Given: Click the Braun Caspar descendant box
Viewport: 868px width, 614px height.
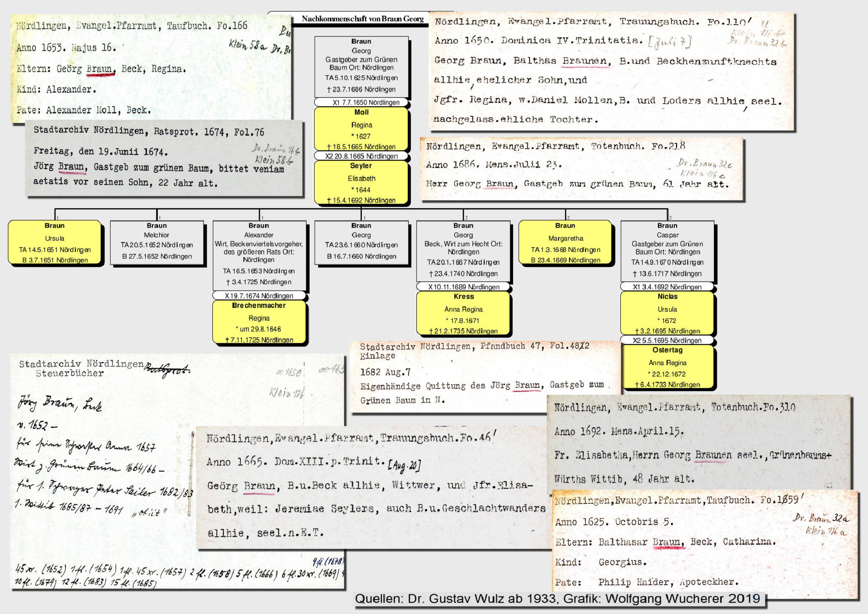Looking at the screenshot, I should (667, 251).
